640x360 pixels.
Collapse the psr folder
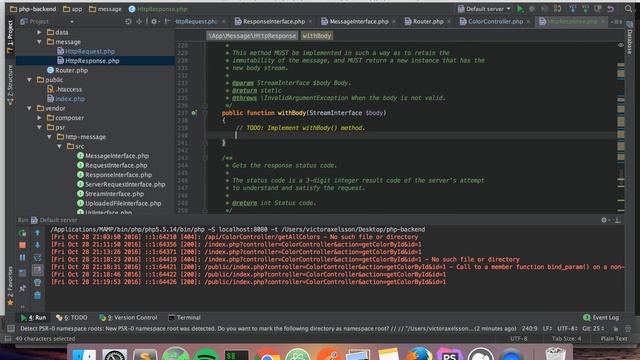click(x=40, y=127)
